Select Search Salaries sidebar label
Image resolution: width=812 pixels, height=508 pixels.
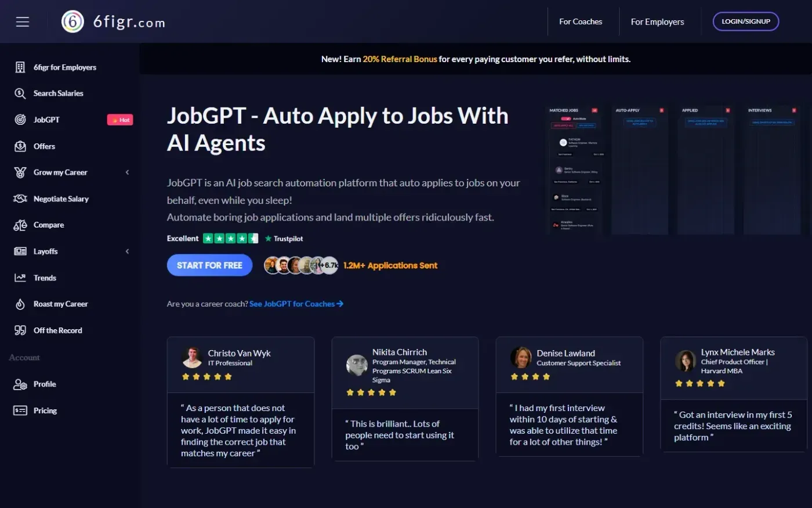(58, 93)
